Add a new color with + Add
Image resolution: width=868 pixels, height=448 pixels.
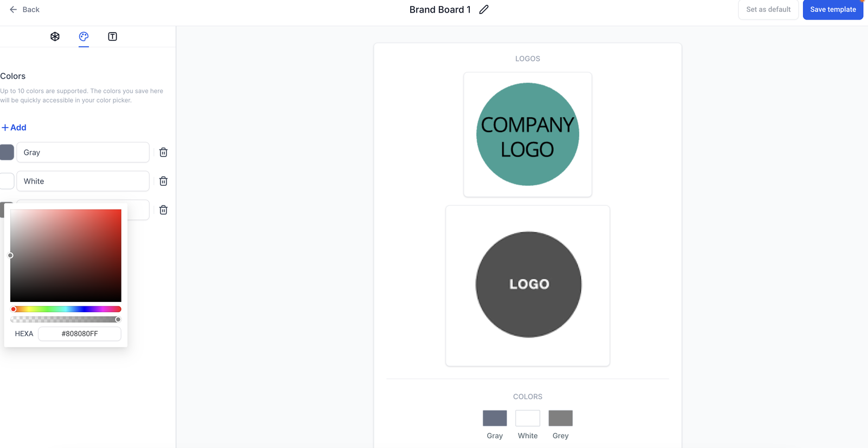14,128
